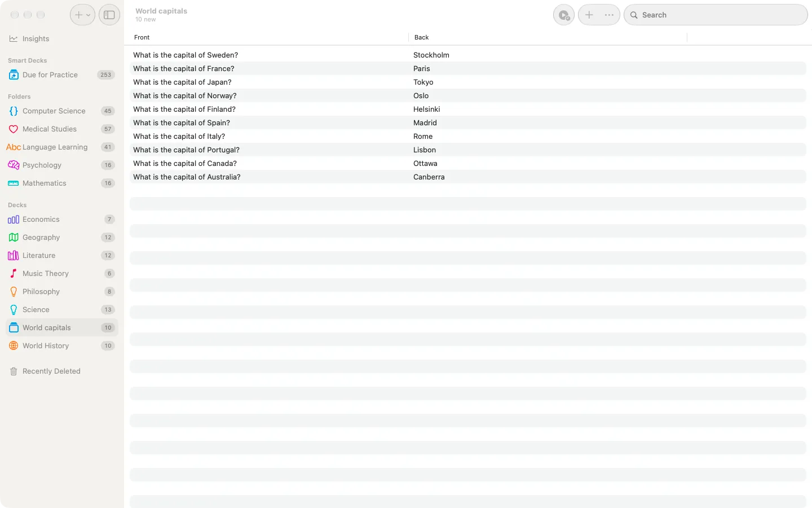Image resolution: width=812 pixels, height=508 pixels.
Task: Click the Mathematics ruler icon
Action: [14, 183]
